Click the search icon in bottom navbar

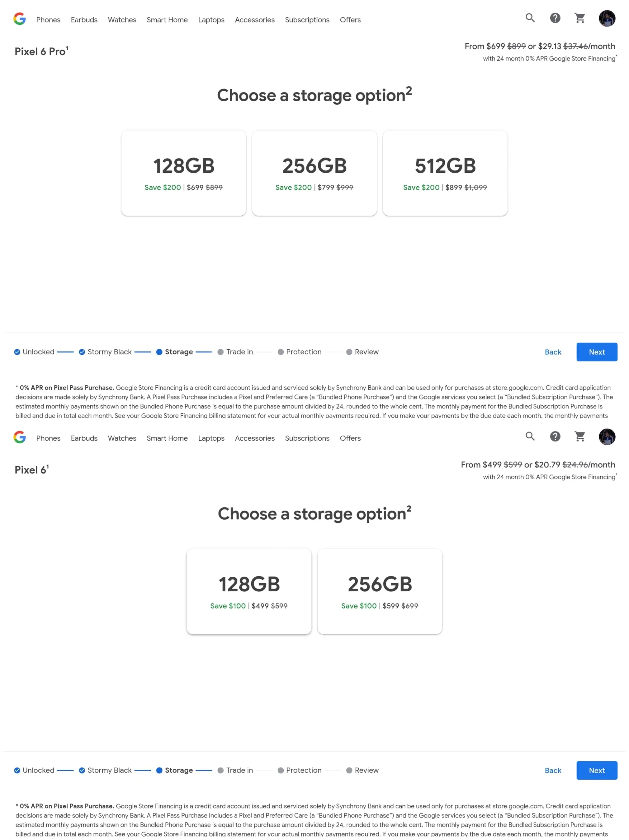[530, 436]
